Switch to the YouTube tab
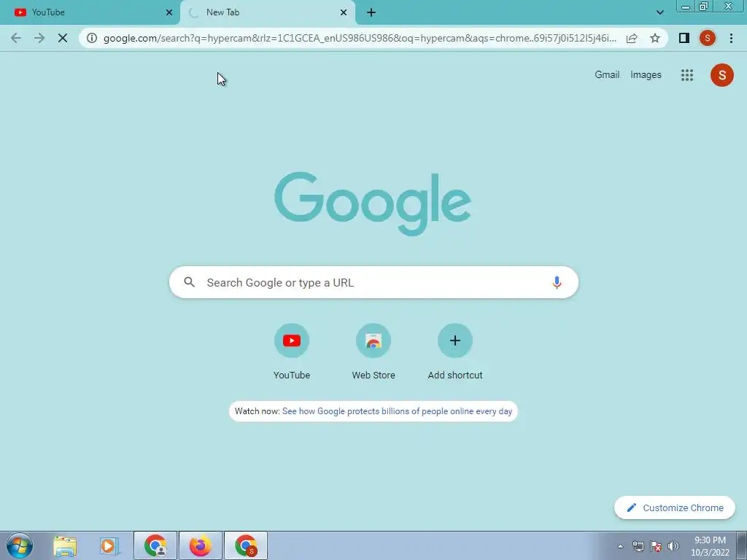747x560 pixels. 89,12
